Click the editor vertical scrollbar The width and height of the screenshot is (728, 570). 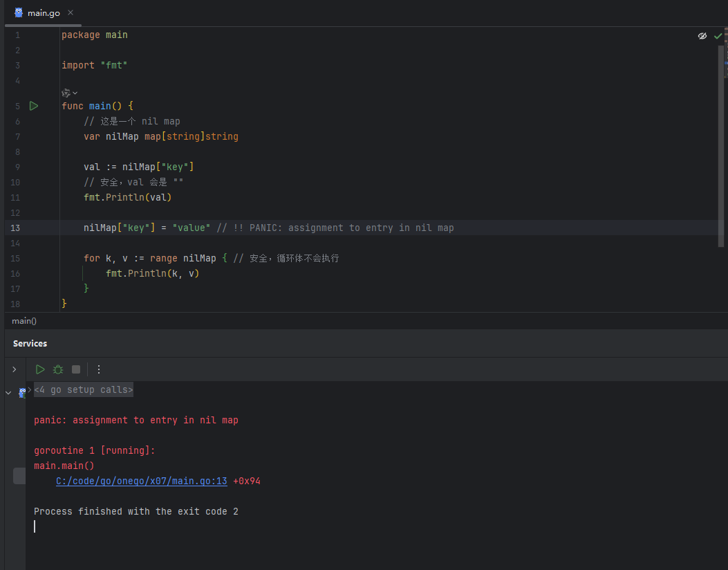coord(720,147)
